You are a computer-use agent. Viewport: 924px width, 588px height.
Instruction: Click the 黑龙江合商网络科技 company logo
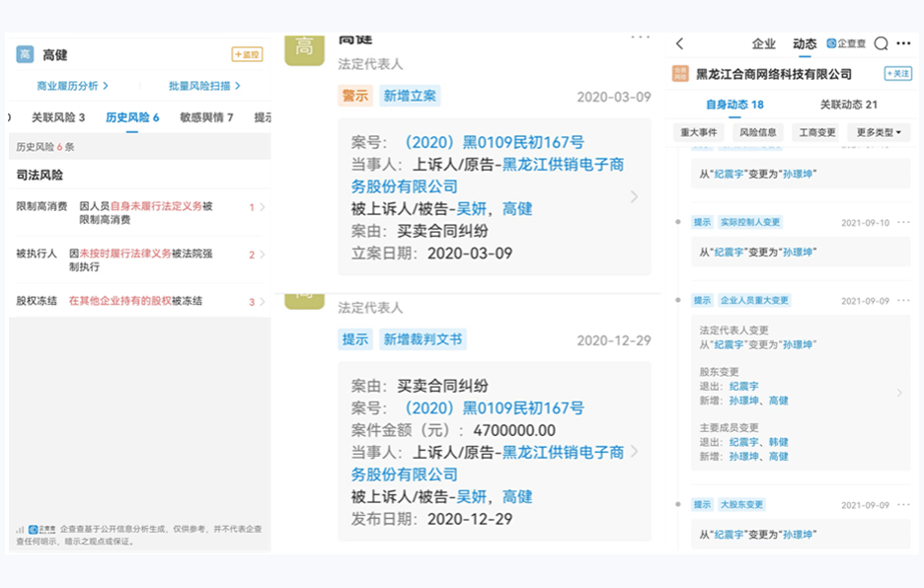click(680, 74)
